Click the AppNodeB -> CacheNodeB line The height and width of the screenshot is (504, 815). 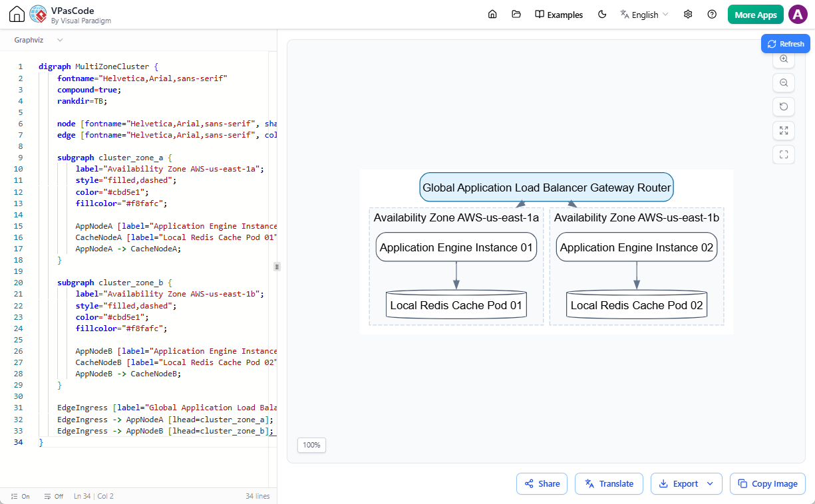coord(128,374)
